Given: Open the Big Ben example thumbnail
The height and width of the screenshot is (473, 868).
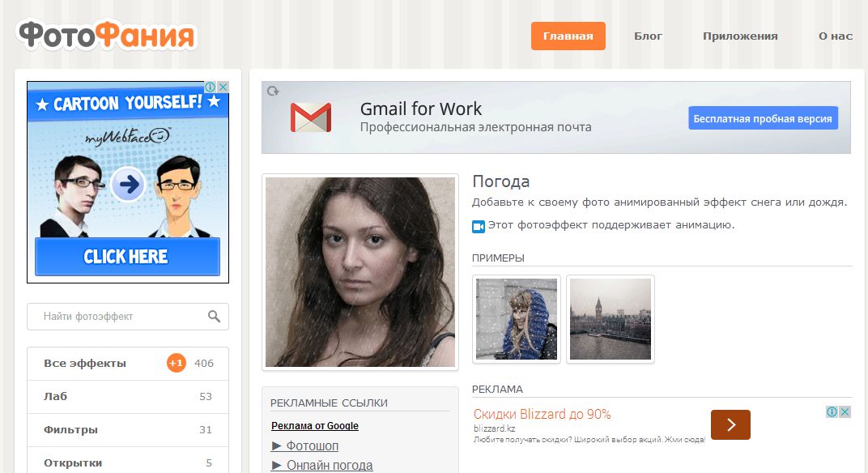Looking at the screenshot, I should point(611,319).
